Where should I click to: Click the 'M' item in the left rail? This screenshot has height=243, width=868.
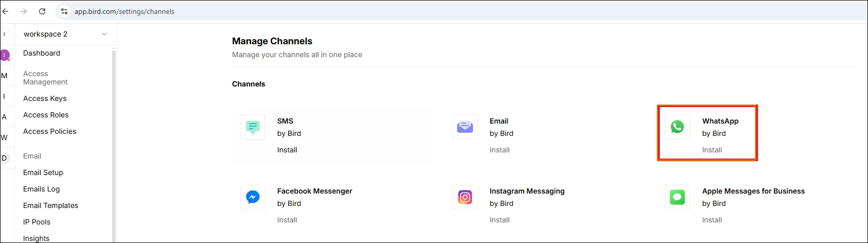pos(4,76)
